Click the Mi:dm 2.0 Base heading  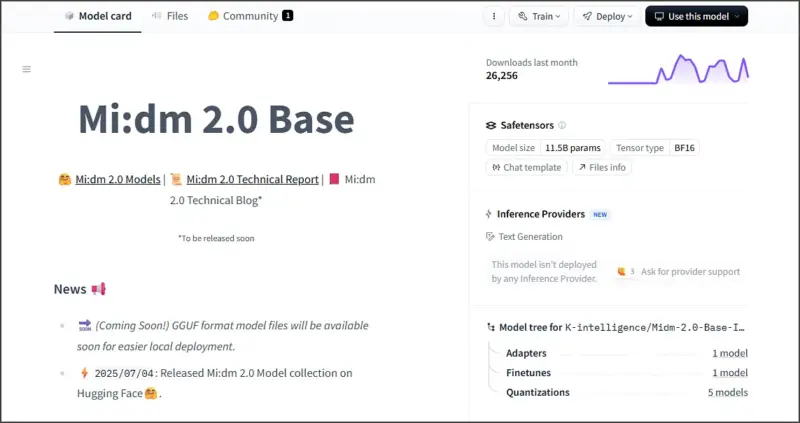pyautogui.click(x=216, y=119)
